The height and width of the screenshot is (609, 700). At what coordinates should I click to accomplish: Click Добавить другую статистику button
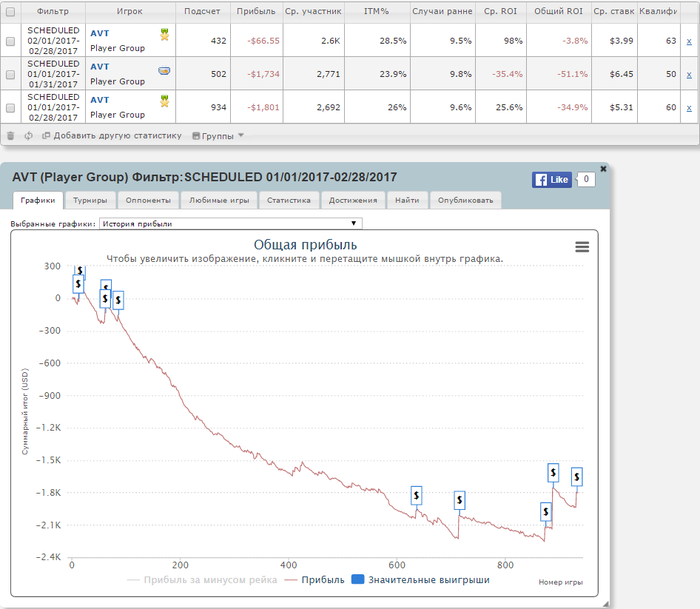click(112, 135)
